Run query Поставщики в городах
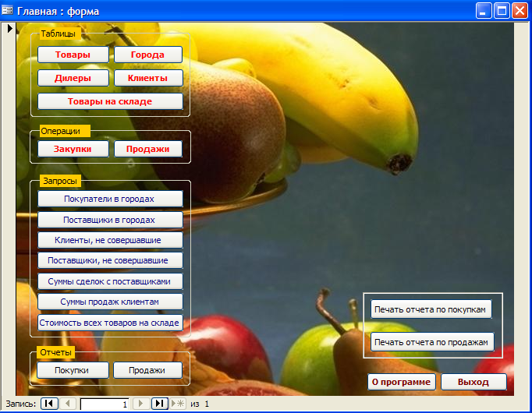The height and width of the screenshot is (413, 532). (x=110, y=220)
